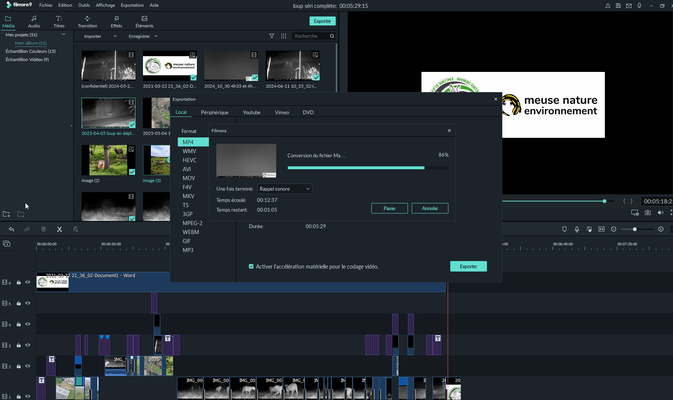This screenshot has height=400, width=673.
Task: Open the Éléments library tab
Action: (144, 21)
